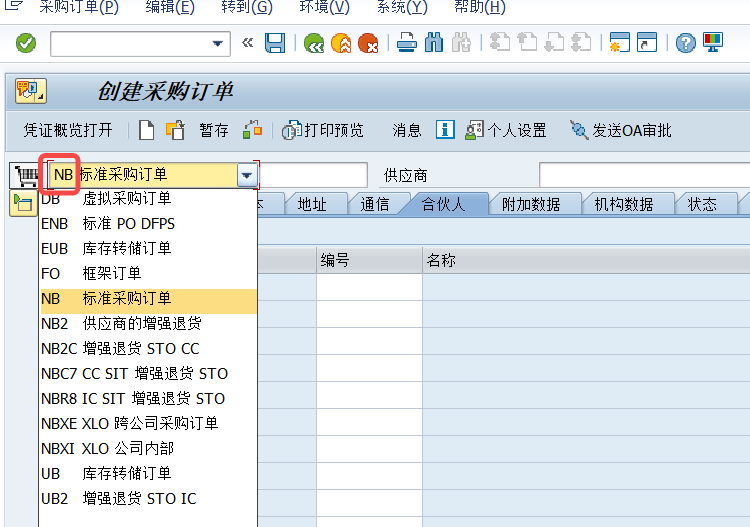The image size is (750, 527).
Task: Click the Generate Shortcut icon
Action: coord(647,44)
